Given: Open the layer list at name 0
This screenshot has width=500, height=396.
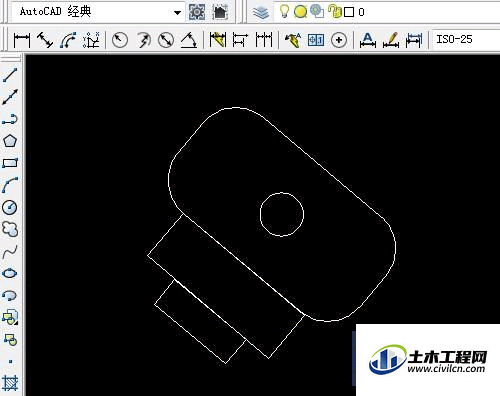Looking at the screenshot, I should coord(361,12).
